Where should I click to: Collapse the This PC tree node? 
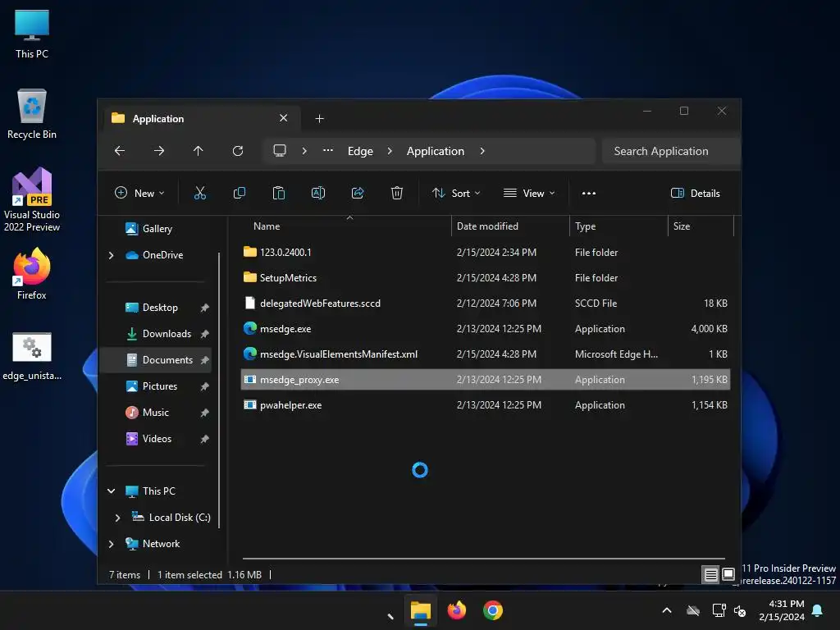pyautogui.click(x=111, y=491)
